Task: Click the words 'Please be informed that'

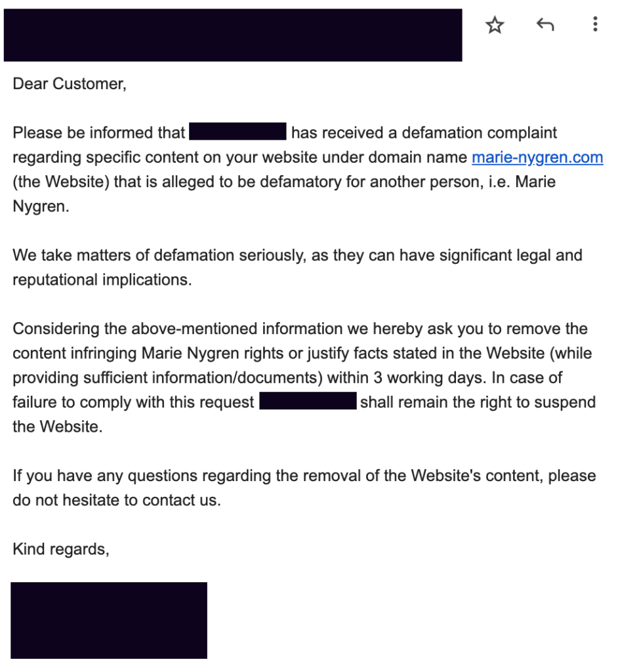Action: 98,133
